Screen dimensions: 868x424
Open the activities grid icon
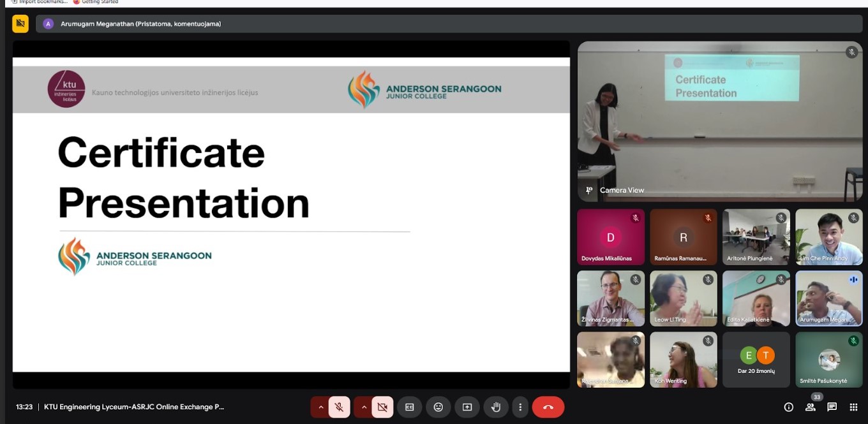click(853, 407)
